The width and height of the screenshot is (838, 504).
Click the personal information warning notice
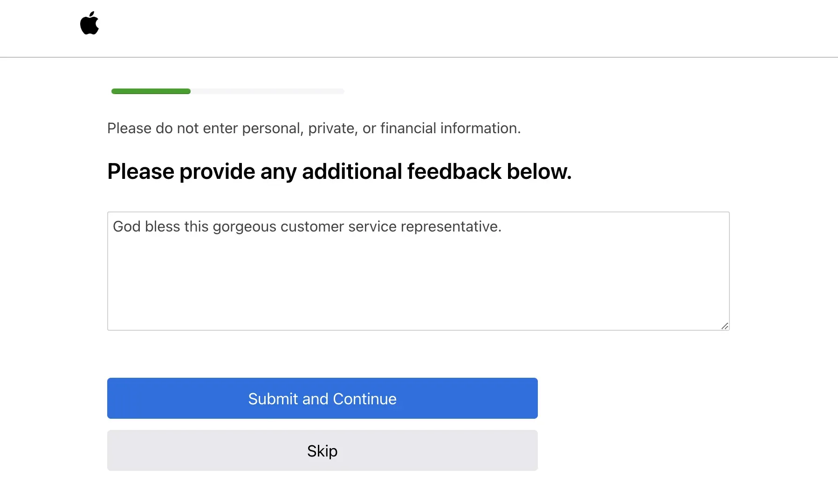coord(314,128)
